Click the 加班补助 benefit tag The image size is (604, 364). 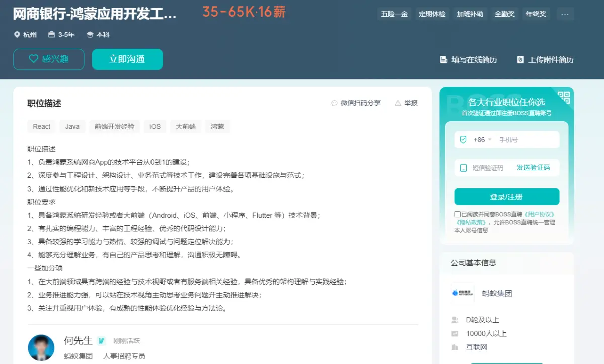(x=470, y=14)
